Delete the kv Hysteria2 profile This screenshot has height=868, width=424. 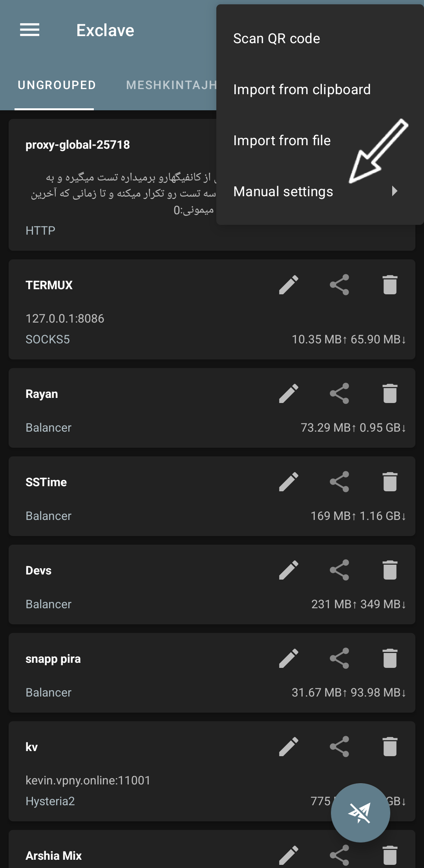[x=390, y=746]
